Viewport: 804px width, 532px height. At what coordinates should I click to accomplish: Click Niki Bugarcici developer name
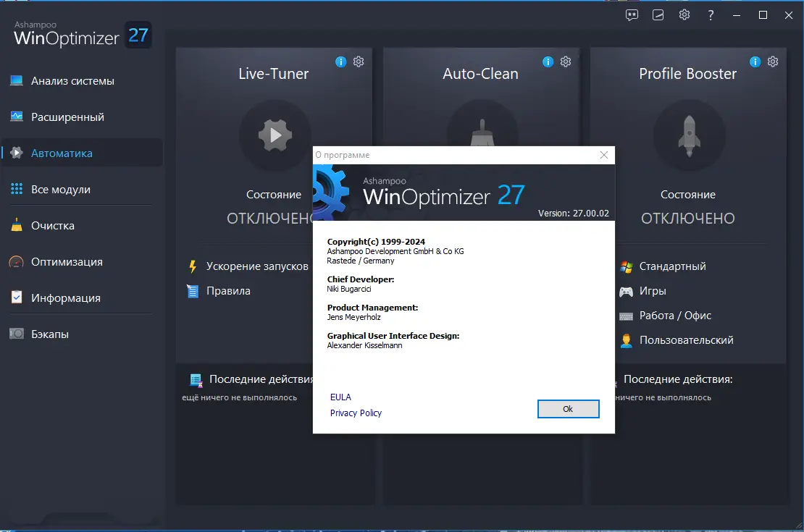point(348,289)
